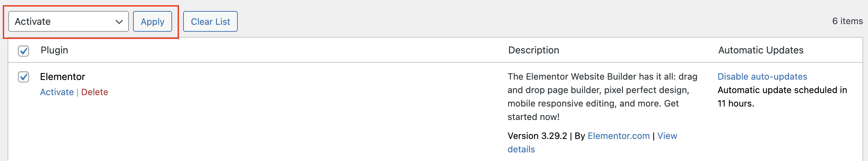Uncheck the Elementor plugin checkbox

(23, 77)
